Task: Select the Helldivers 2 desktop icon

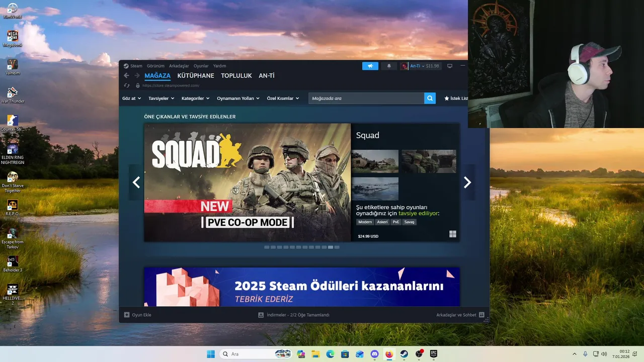Action: tap(13, 295)
